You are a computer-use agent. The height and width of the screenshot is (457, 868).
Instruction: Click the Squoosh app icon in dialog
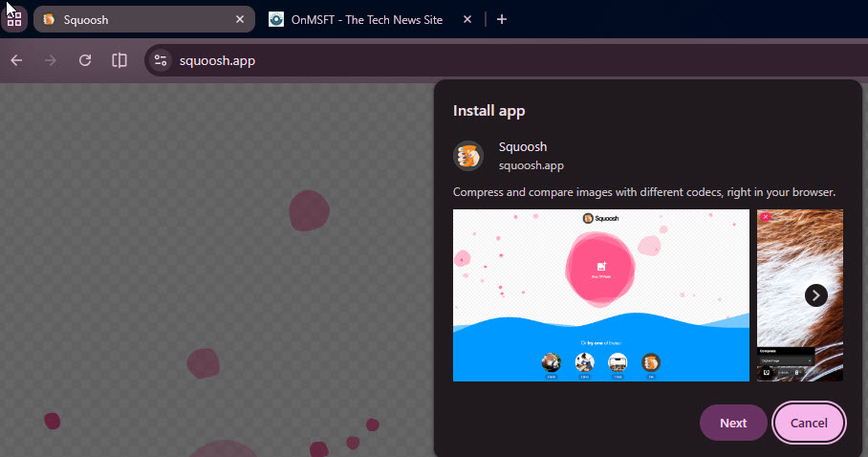468,155
